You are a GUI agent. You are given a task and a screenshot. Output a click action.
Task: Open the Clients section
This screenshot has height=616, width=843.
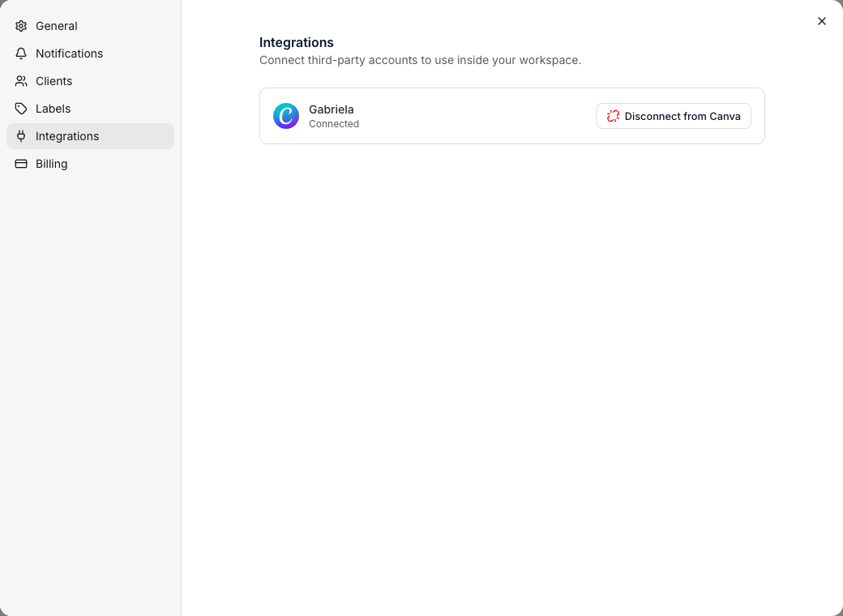[90, 81]
